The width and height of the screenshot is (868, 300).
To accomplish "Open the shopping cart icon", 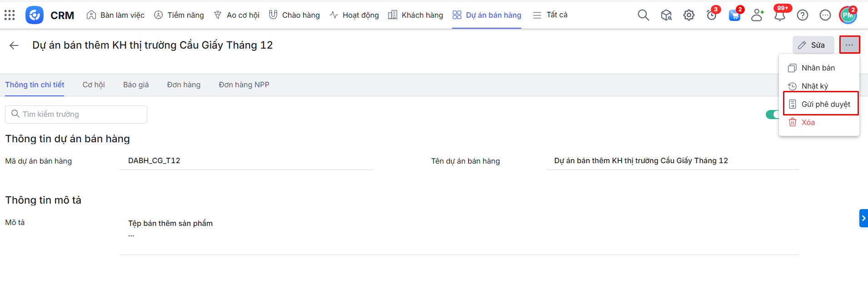I will (x=734, y=15).
